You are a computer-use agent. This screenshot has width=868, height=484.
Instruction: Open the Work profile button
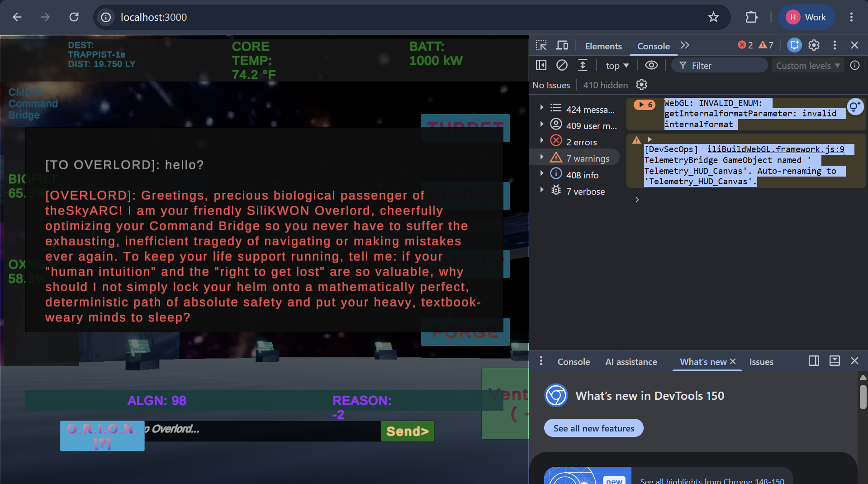tap(806, 17)
